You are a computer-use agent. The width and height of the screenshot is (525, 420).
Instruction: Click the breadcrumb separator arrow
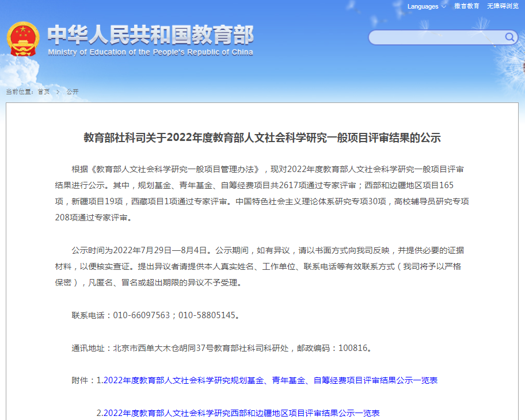(x=58, y=92)
